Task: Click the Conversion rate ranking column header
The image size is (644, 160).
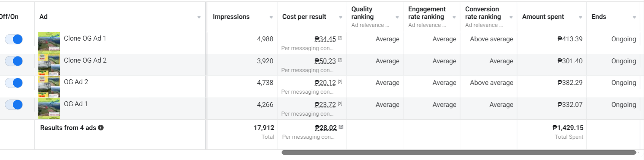Action: [x=483, y=13]
